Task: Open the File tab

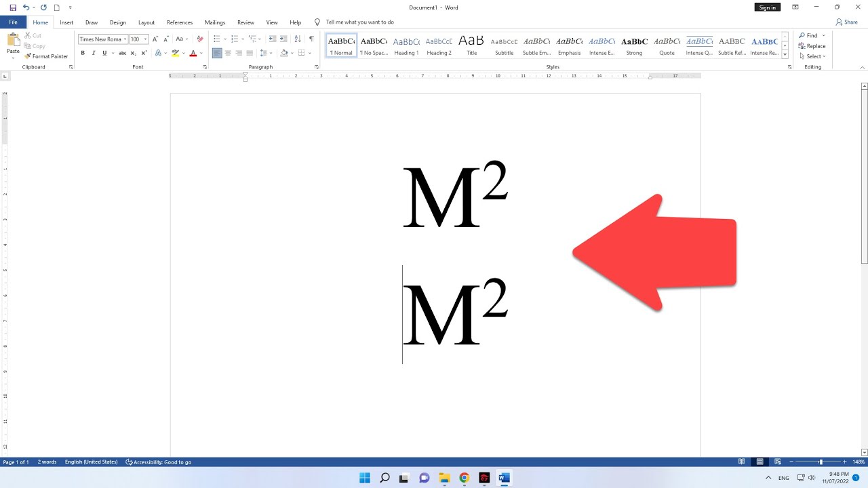Action: click(13, 22)
